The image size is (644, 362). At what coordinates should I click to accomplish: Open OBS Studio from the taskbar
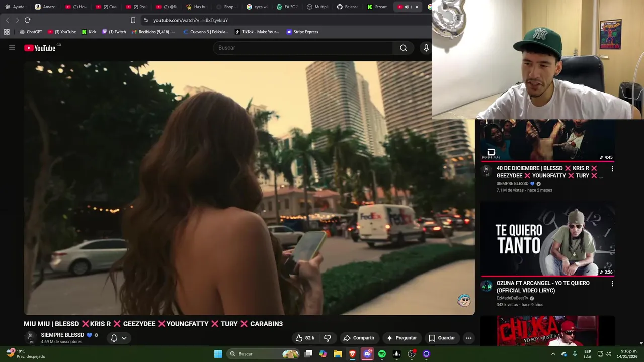pyautogui.click(x=412, y=354)
